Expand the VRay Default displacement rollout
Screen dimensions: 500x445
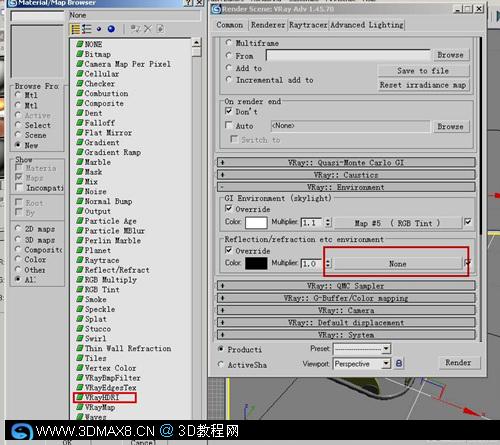pyautogui.click(x=346, y=323)
